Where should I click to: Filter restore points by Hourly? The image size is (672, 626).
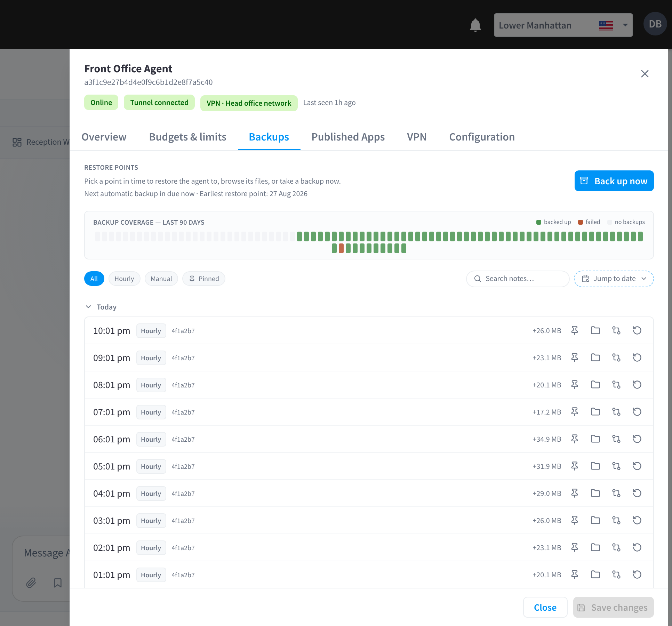(124, 279)
